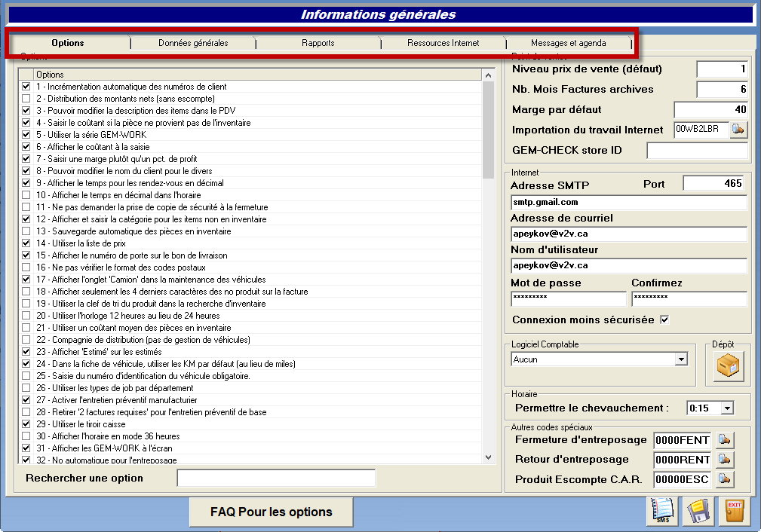761x532 pixels.
Task: Toggle option 17 onglet 'Camion' checkbox
Action: tap(26, 280)
